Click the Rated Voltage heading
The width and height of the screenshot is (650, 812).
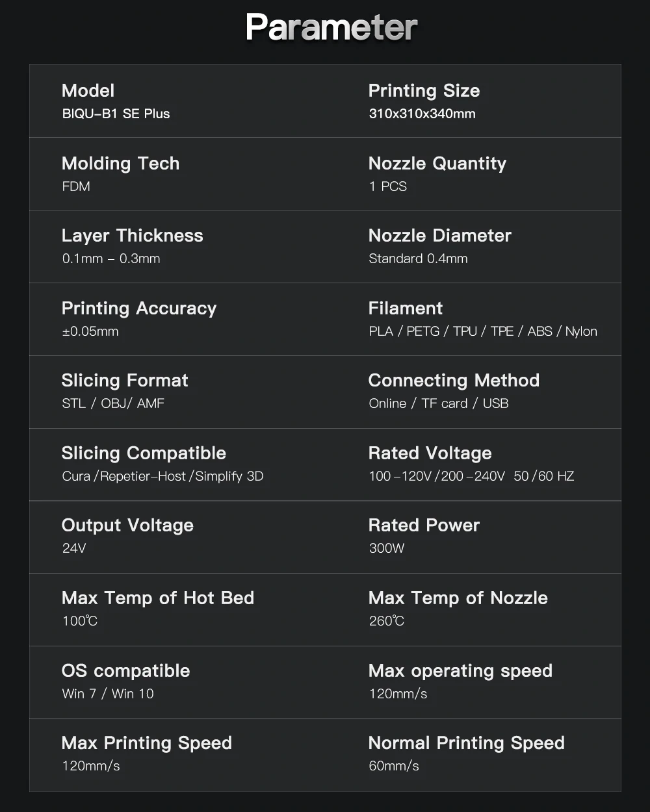430,453
